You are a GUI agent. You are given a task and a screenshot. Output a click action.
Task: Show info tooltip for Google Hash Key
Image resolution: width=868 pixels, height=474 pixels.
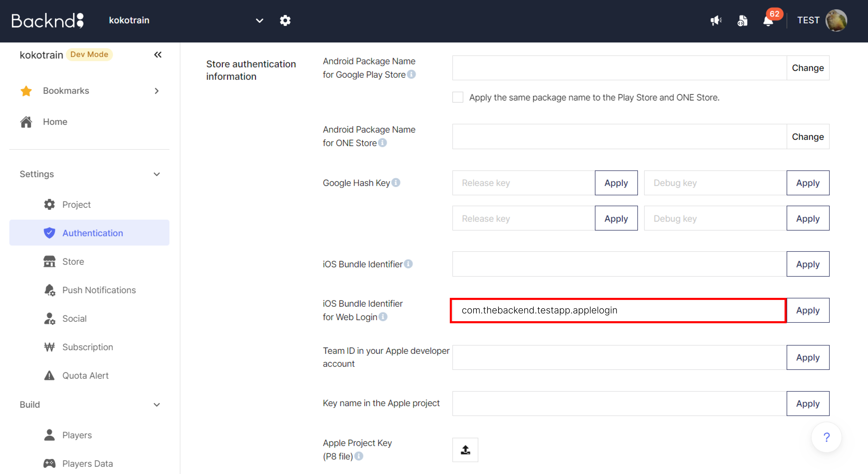pyautogui.click(x=396, y=183)
